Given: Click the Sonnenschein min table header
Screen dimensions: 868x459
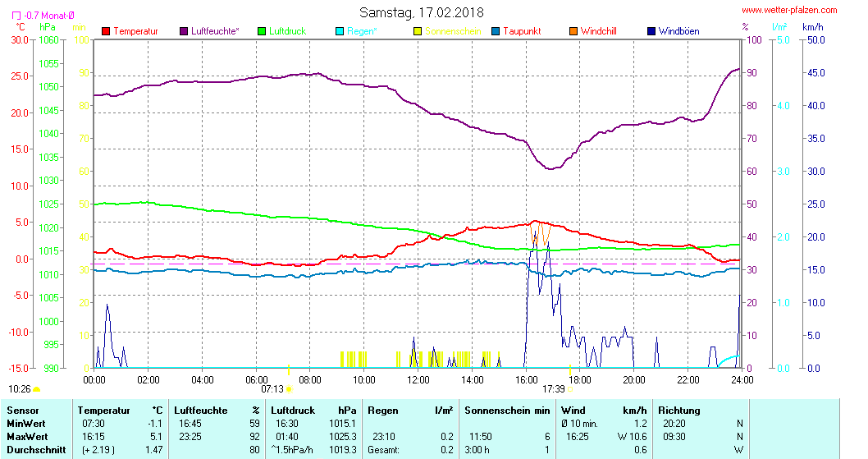Looking at the screenshot, I should (x=507, y=411).
